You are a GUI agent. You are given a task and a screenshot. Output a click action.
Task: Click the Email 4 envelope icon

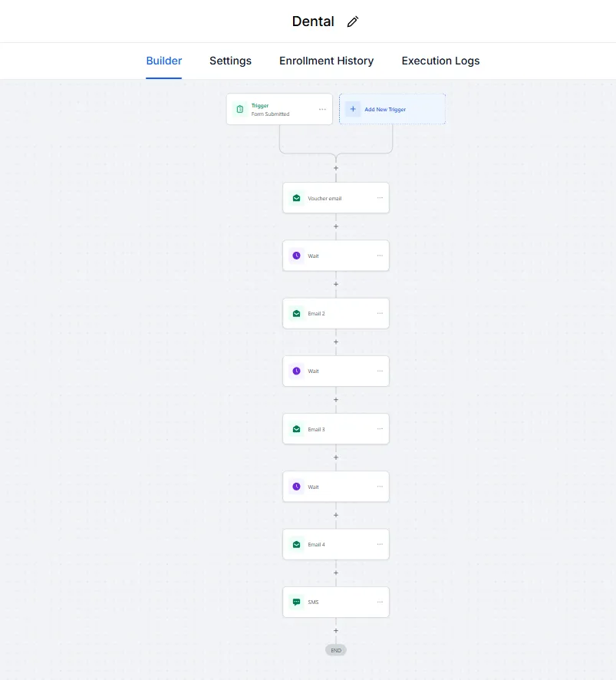[296, 544]
